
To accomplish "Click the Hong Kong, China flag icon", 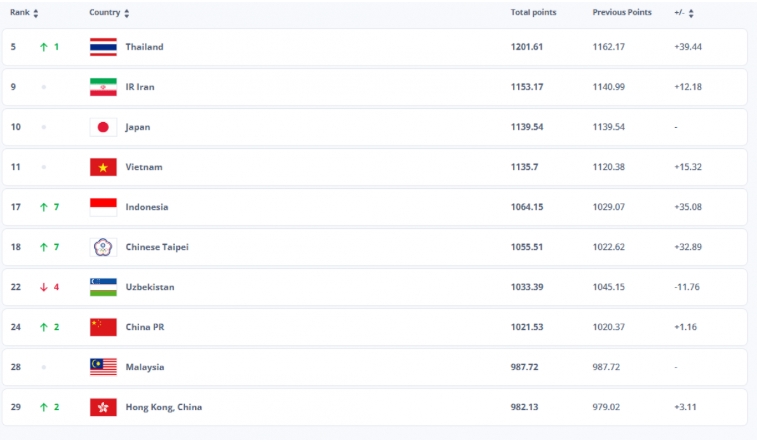I will tap(103, 407).
